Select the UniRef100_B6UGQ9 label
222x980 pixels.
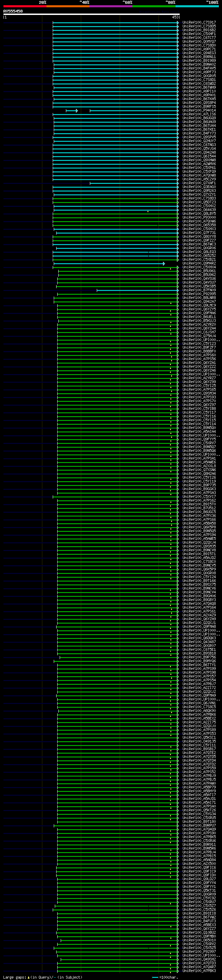pos(199,118)
